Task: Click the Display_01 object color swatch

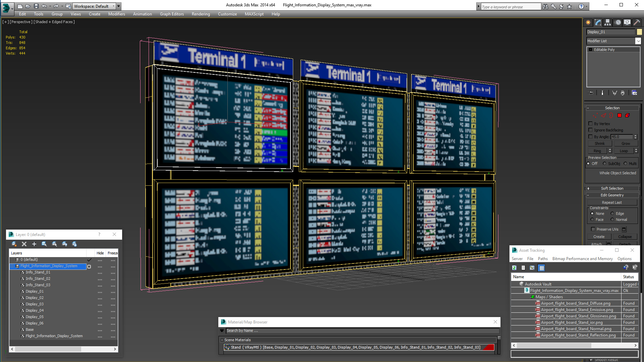Action: [x=639, y=32]
